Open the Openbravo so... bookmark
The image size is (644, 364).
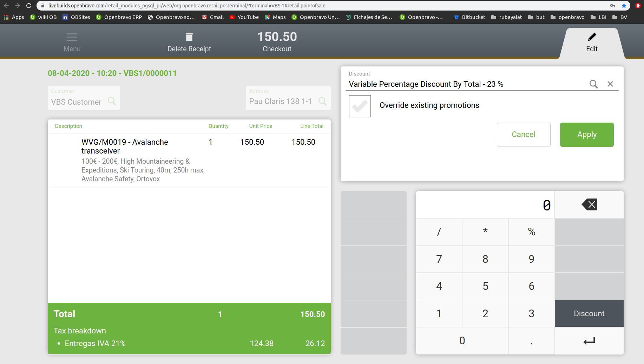pyautogui.click(x=171, y=17)
